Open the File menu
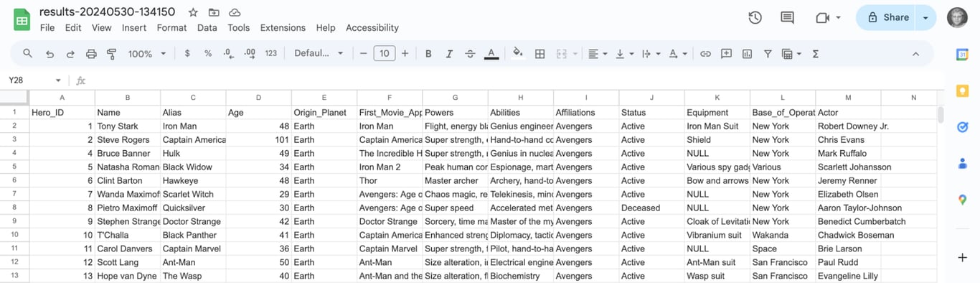The width and height of the screenshot is (980, 283). 47,27
